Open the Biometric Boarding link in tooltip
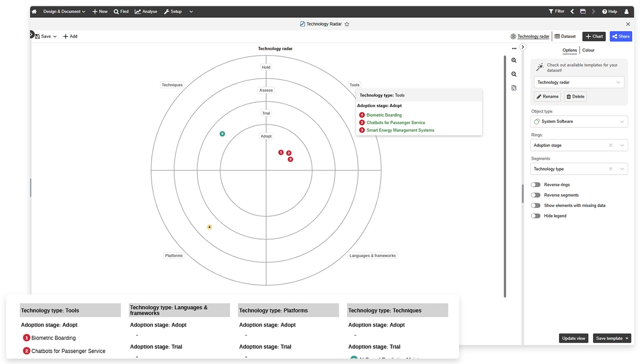 (x=384, y=115)
